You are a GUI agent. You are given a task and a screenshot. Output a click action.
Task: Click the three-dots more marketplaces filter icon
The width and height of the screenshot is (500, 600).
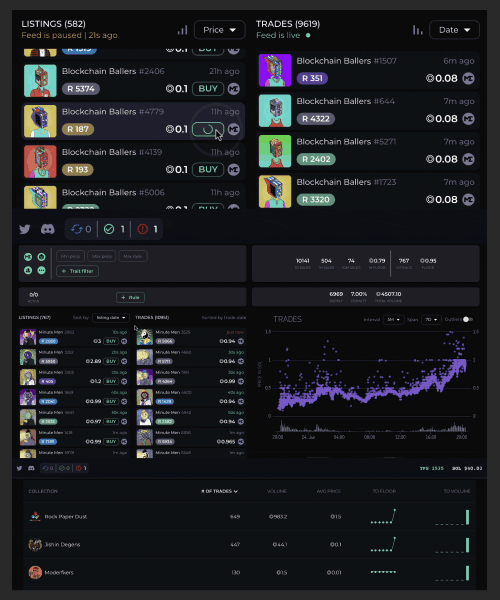click(x=41, y=271)
